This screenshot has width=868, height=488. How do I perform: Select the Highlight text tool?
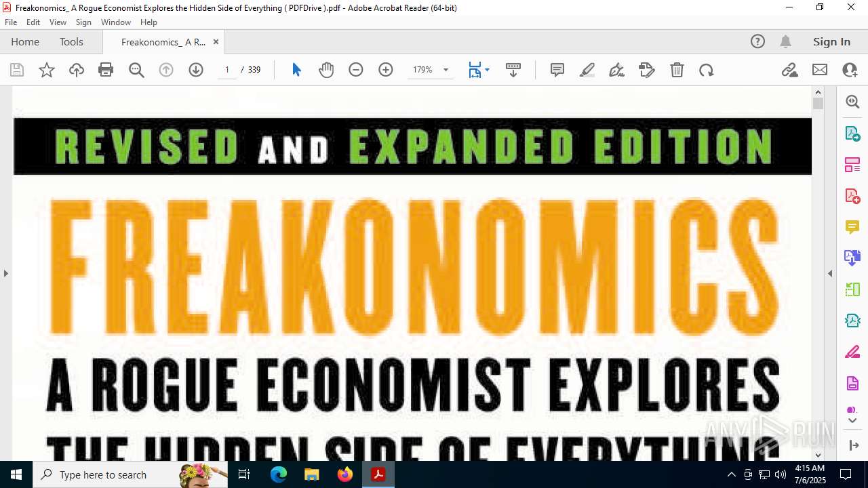point(587,70)
